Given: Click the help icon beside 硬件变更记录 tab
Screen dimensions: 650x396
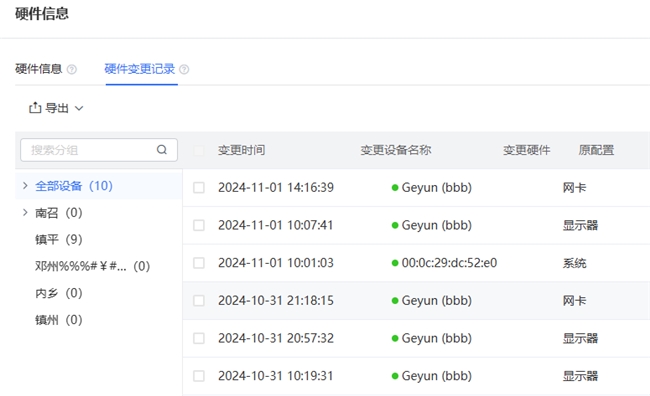Looking at the screenshot, I should pos(184,69).
